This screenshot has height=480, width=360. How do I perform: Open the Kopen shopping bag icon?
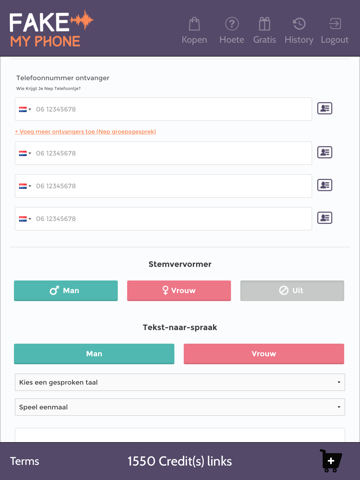(x=194, y=24)
